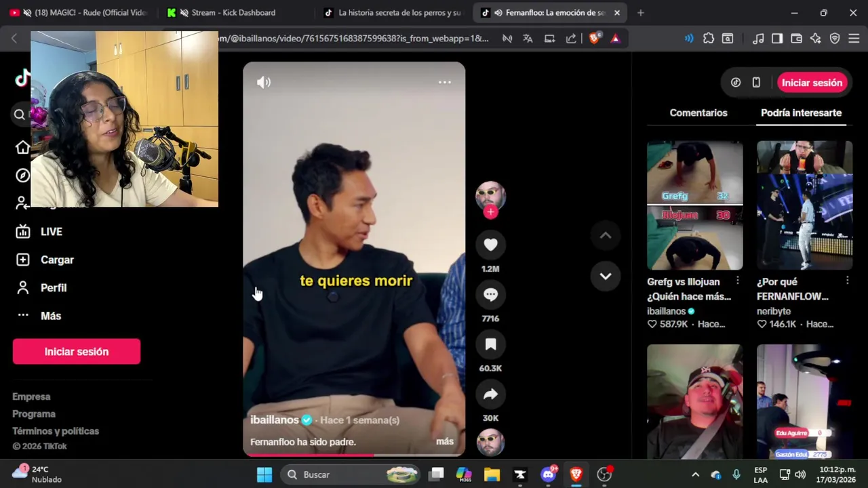Open the Edu Aguirre video thumbnail
868x488 pixels.
[804, 402]
